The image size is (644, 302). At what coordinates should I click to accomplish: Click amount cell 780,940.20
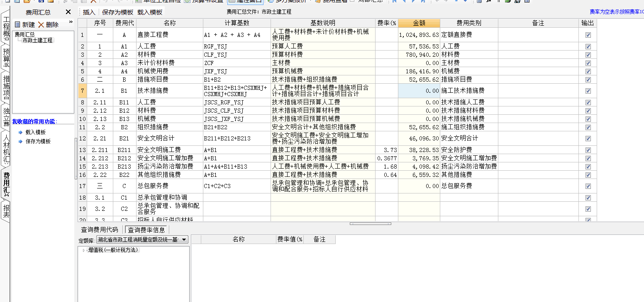pyautogui.click(x=419, y=55)
